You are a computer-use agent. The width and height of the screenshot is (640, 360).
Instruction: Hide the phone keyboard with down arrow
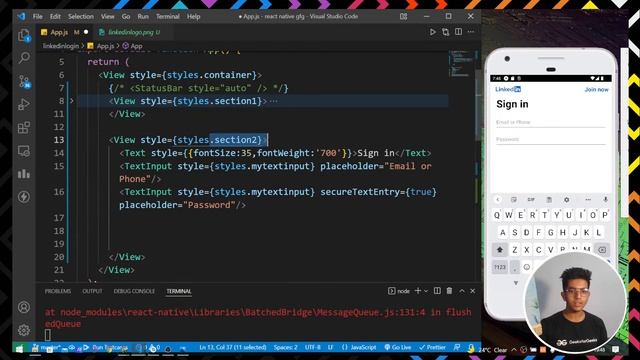click(x=516, y=283)
